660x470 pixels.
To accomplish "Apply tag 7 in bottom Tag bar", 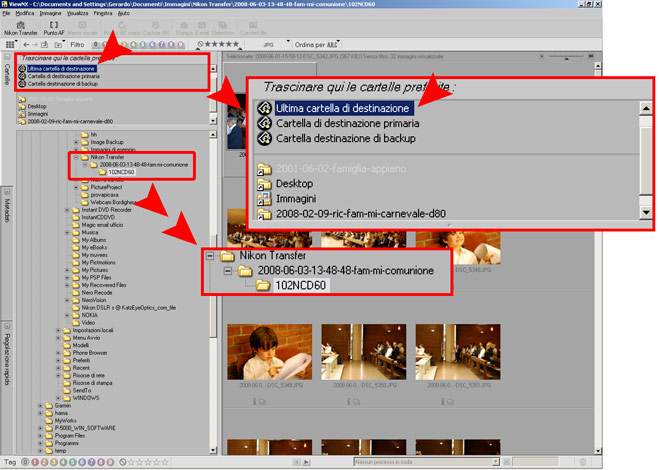I will point(91,462).
